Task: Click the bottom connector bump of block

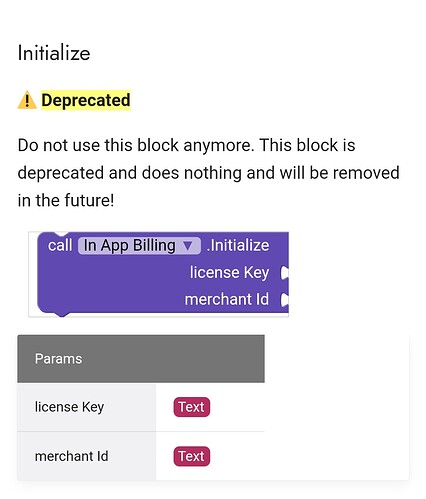Action: 62,314
